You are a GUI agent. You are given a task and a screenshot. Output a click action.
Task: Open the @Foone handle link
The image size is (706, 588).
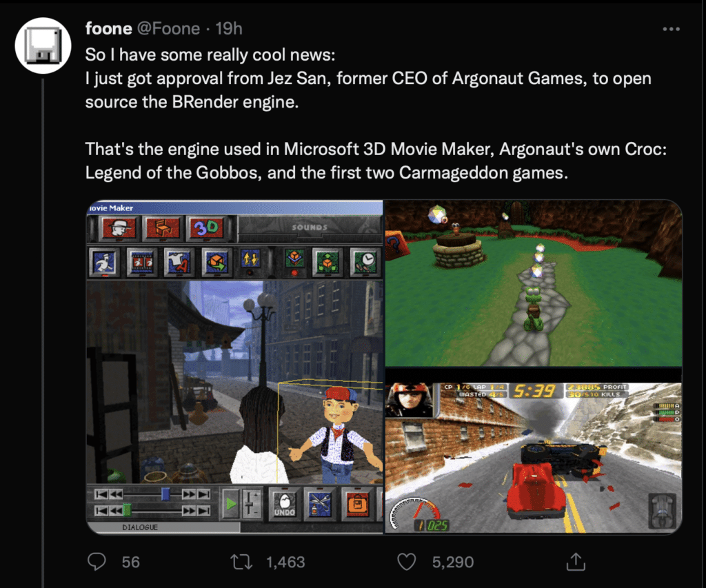pyautogui.click(x=168, y=29)
